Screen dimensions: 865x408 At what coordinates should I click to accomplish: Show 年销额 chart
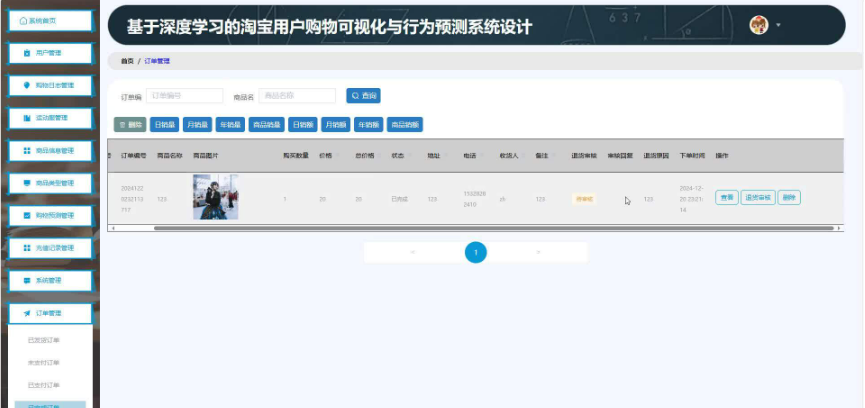click(369, 125)
